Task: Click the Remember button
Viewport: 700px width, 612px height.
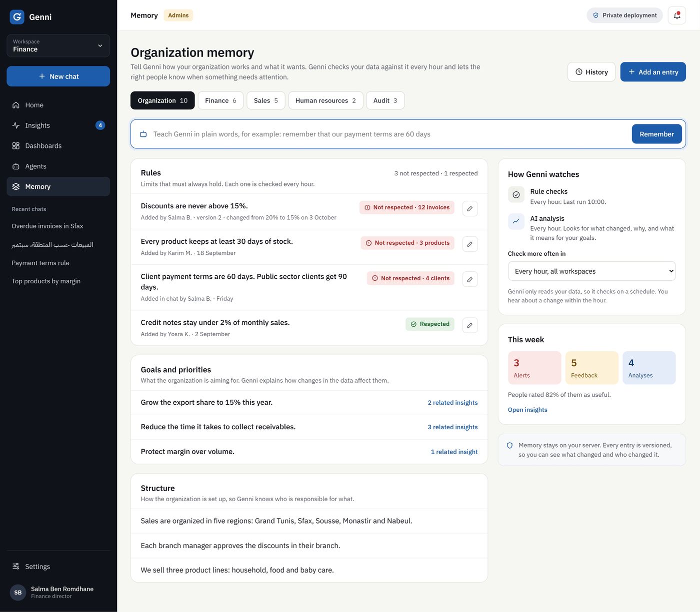Action: tap(656, 134)
